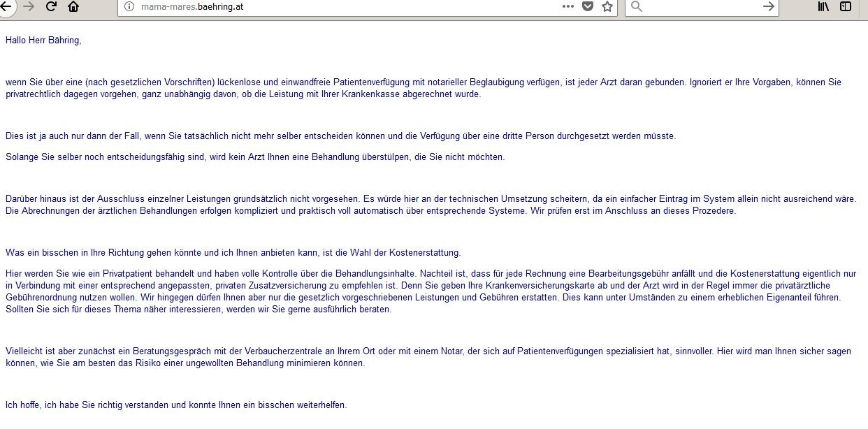The width and height of the screenshot is (868, 429).
Task: Click the greeting 'Hallo Herr Bähring,'
Action: point(43,41)
